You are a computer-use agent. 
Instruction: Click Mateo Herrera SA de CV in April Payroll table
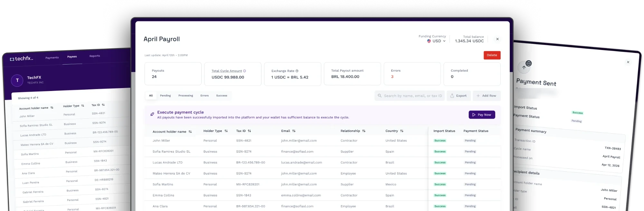click(x=171, y=174)
